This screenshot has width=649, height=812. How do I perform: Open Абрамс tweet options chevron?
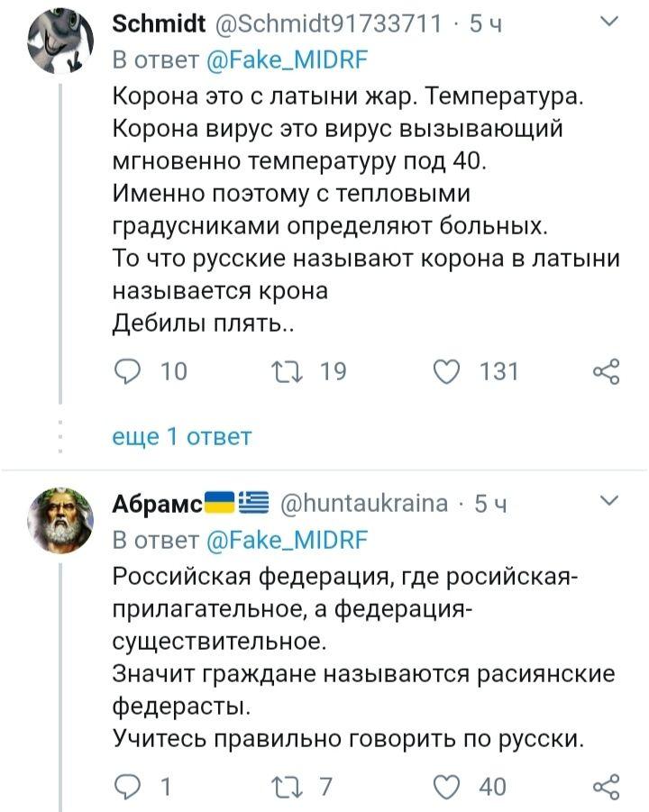click(x=610, y=502)
